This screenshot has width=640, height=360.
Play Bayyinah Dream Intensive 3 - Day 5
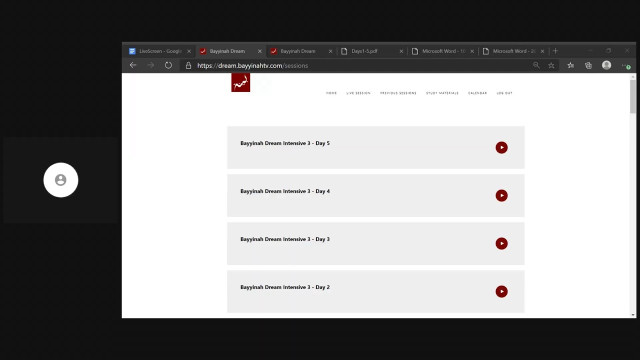pos(502,147)
